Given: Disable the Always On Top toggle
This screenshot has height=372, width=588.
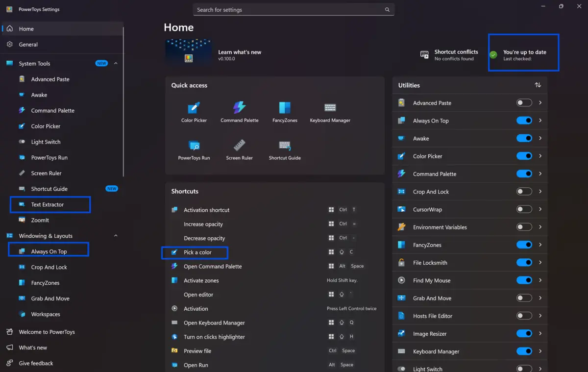Looking at the screenshot, I should (x=524, y=121).
